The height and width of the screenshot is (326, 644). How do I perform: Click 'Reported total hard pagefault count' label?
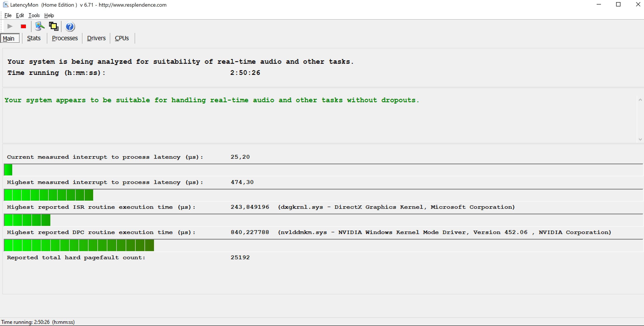point(76,258)
